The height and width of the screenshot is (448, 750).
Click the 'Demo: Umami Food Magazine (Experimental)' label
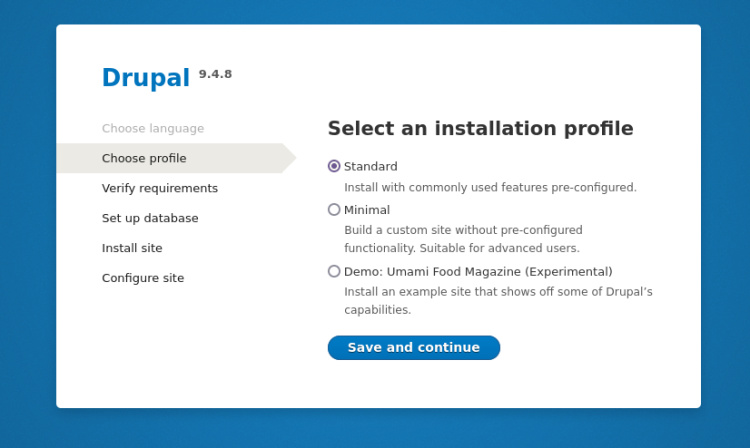coord(478,271)
